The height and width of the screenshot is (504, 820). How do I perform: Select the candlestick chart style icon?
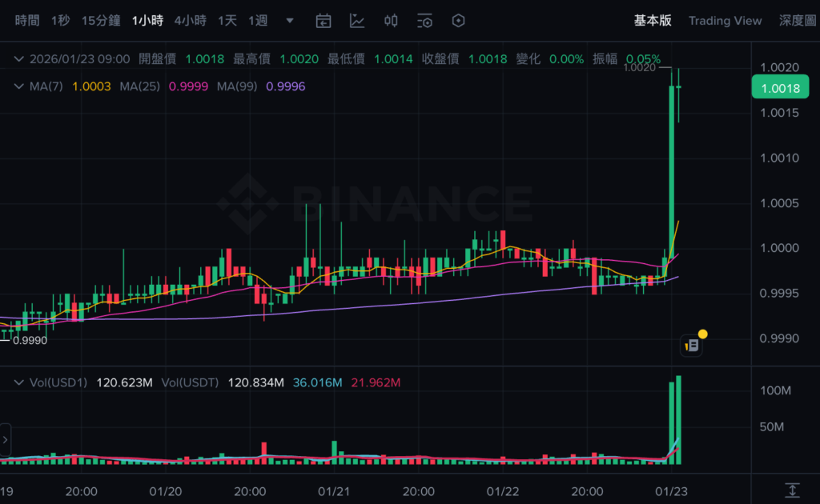(391, 21)
